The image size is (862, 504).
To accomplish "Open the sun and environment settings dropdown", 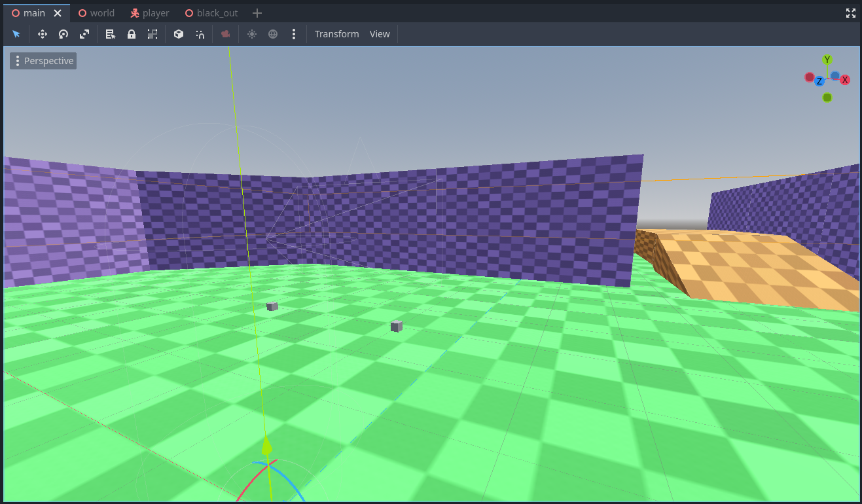I will click(293, 33).
